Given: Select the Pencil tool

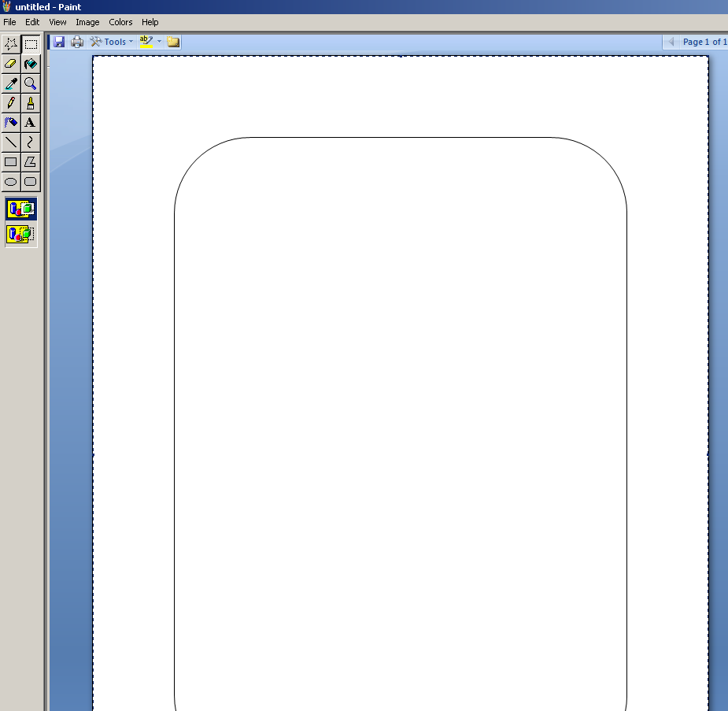Looking at the screenshot, I should (x=10, y=102).
